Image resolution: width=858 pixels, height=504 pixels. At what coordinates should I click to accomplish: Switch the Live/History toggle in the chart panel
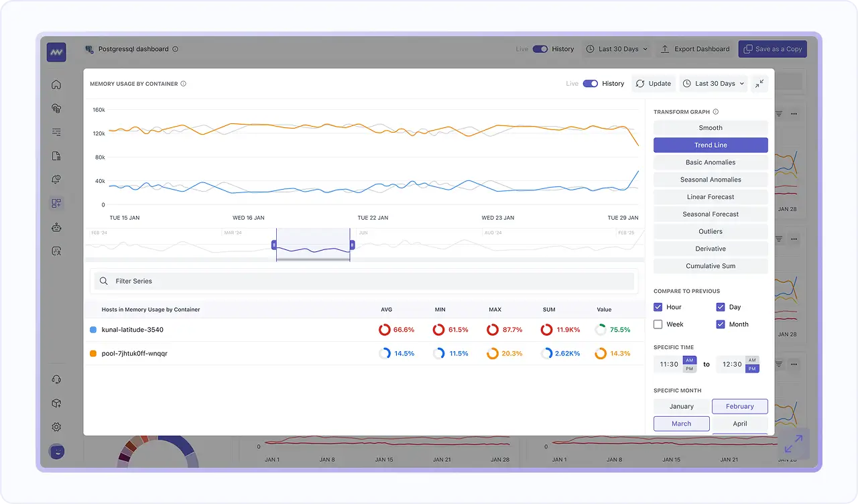coord(591,83)
